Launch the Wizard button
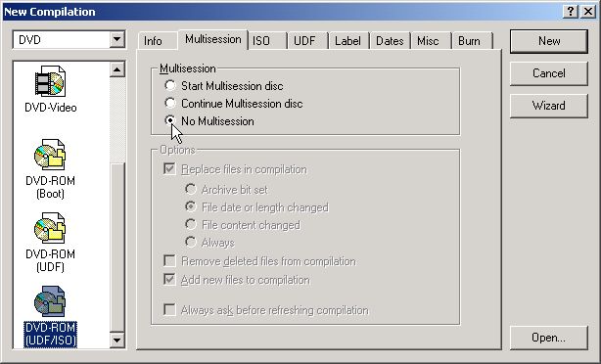The width and height of the screenshot is (601, 364). 549,106
